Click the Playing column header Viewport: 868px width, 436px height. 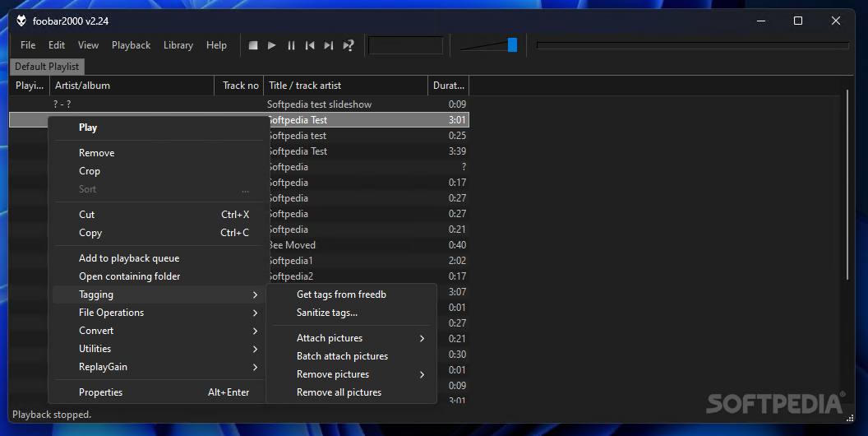tap(30, 86)
